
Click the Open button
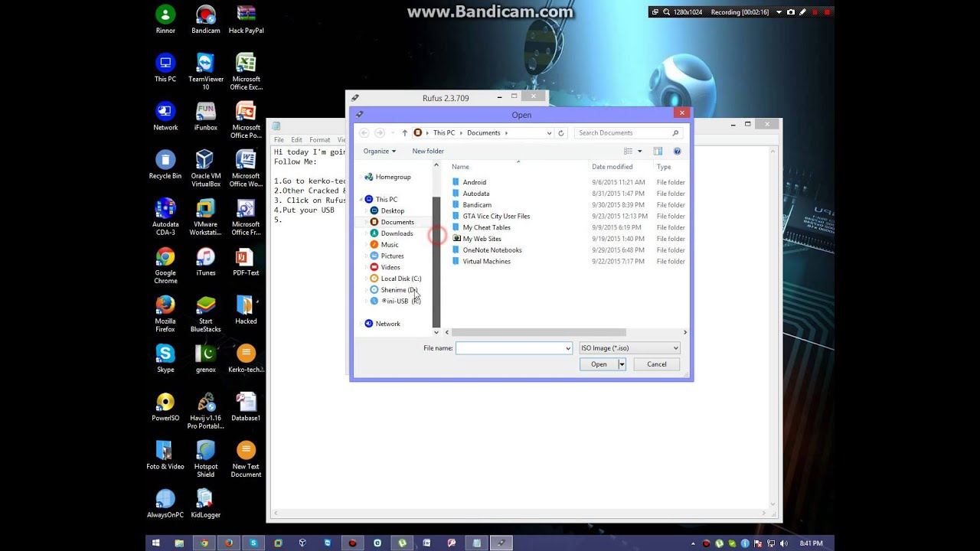(599, 364)
